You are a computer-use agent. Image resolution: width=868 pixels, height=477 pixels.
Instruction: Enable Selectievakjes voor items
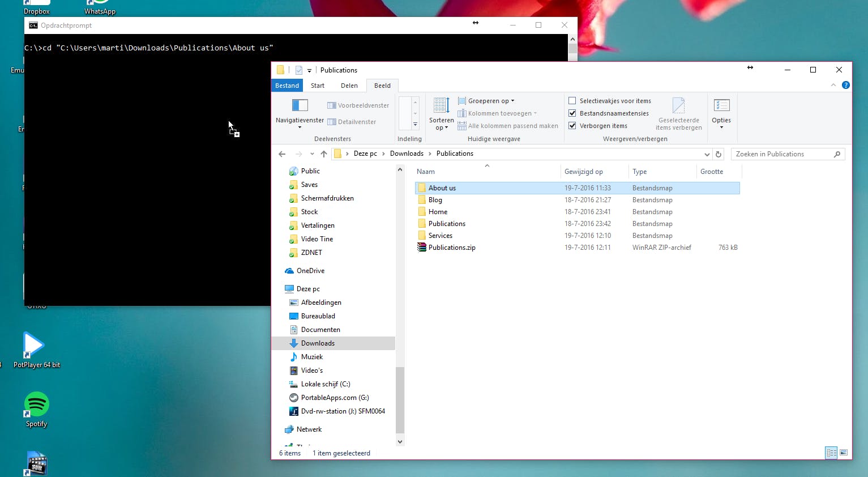[572, 100]
